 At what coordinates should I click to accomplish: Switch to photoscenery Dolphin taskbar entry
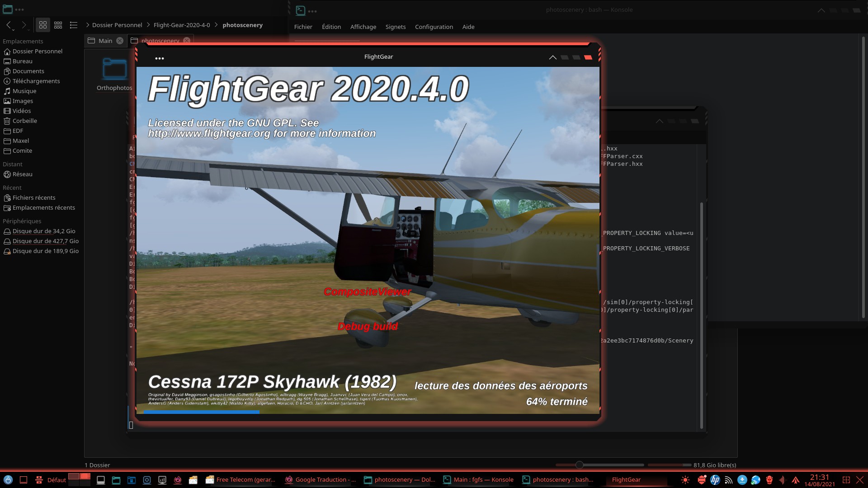[400, 480]
